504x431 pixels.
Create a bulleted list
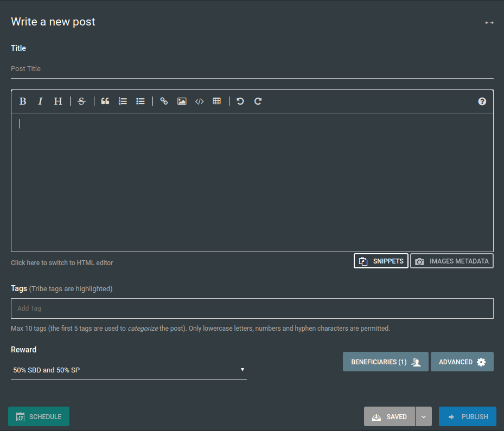click(141, 101)
